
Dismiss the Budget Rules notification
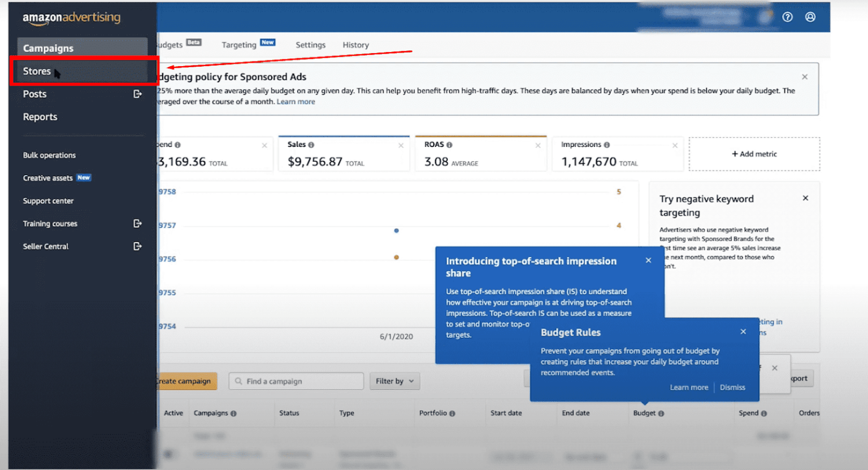732,387
